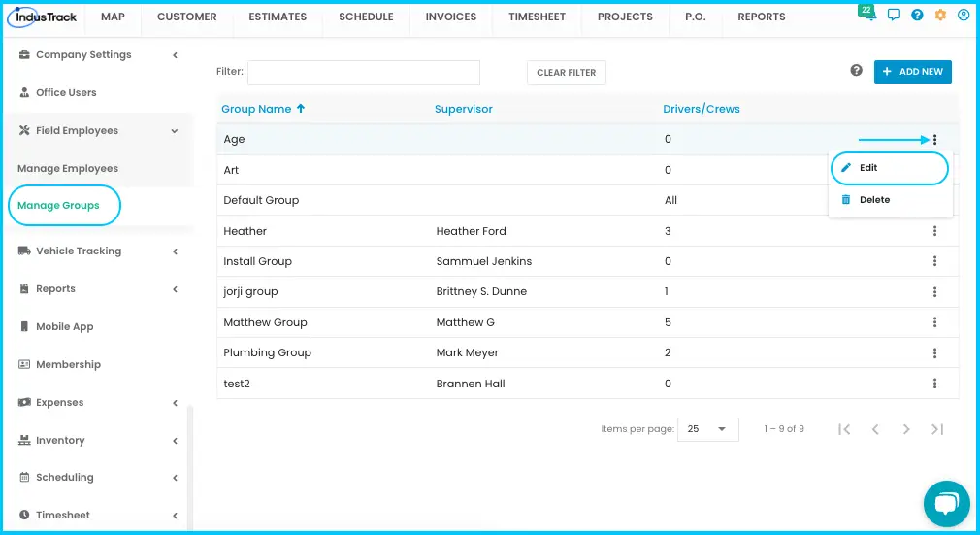Open Office Users in sidebar
This screenshot has height=535, width=980.
[66, 92]
